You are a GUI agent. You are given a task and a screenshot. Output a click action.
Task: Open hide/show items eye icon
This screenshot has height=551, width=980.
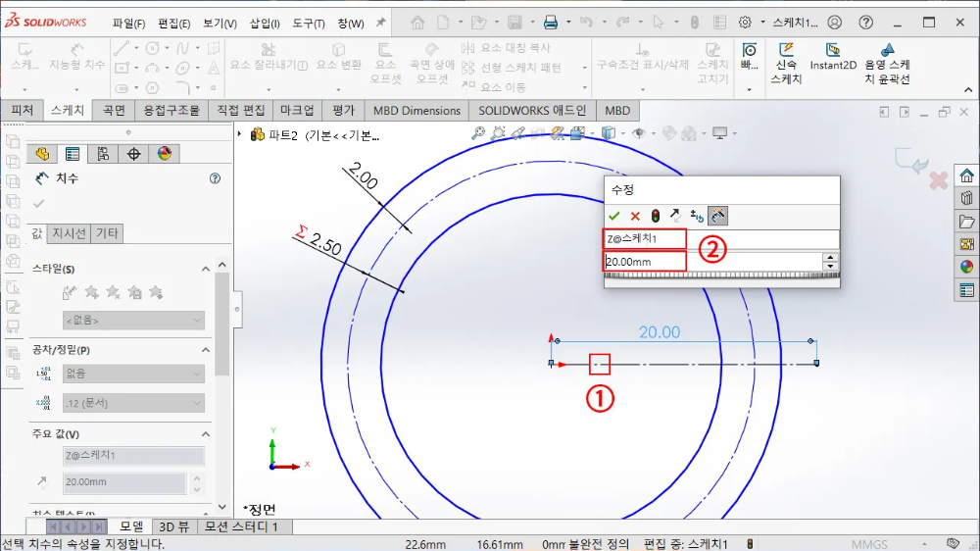pos(638,133)
